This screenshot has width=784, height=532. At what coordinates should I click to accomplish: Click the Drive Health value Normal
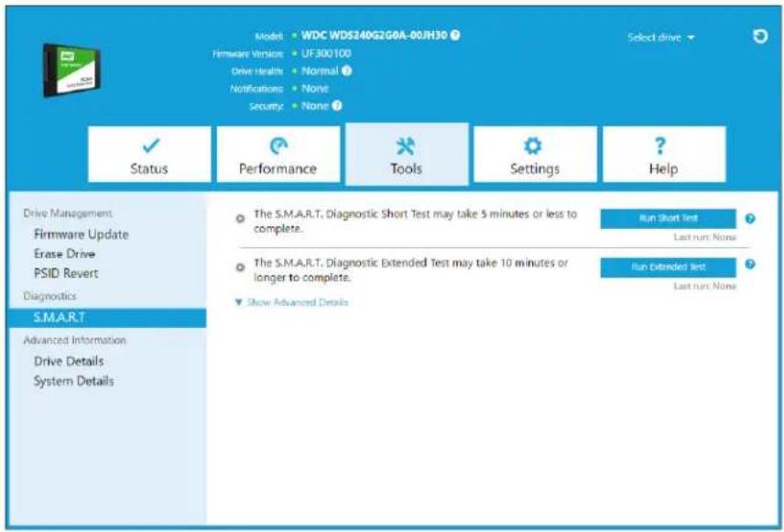[x=320, y=71]
